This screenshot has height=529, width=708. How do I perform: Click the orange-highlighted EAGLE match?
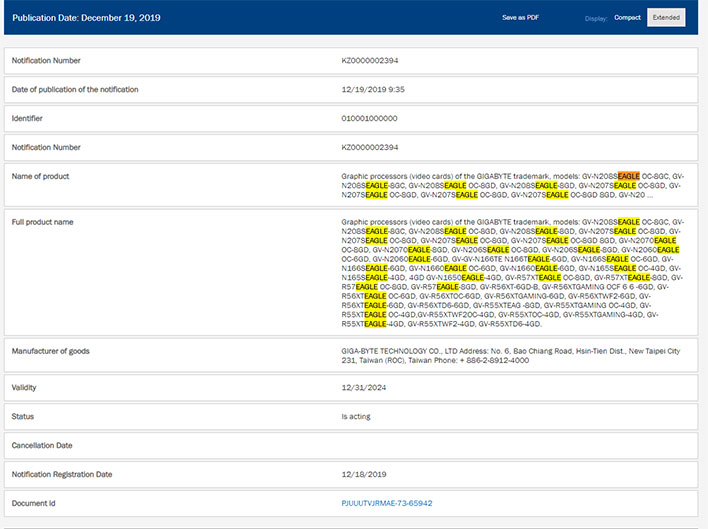coord(628,176)
